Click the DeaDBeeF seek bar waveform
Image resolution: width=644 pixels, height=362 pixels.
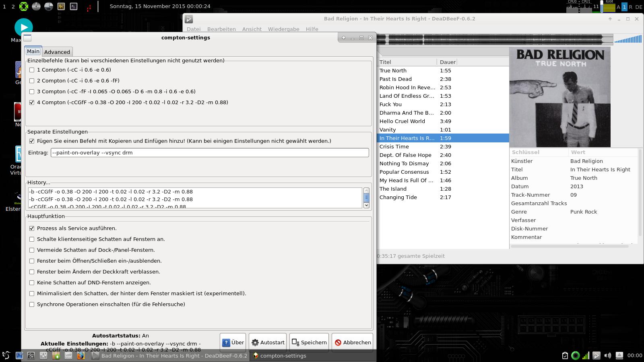click(x=495, y=39)
